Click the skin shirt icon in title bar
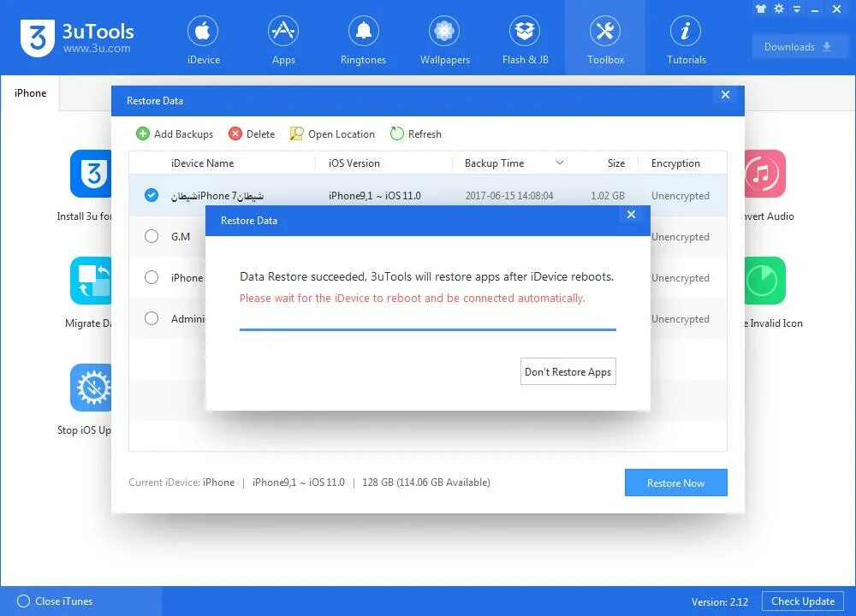 tap(760, 9)
